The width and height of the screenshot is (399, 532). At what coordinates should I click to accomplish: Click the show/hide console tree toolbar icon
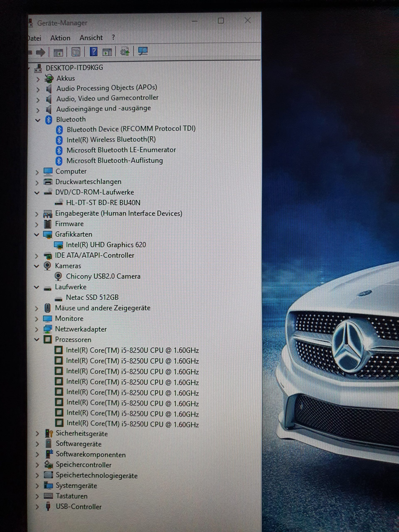[x=58, y=52]
